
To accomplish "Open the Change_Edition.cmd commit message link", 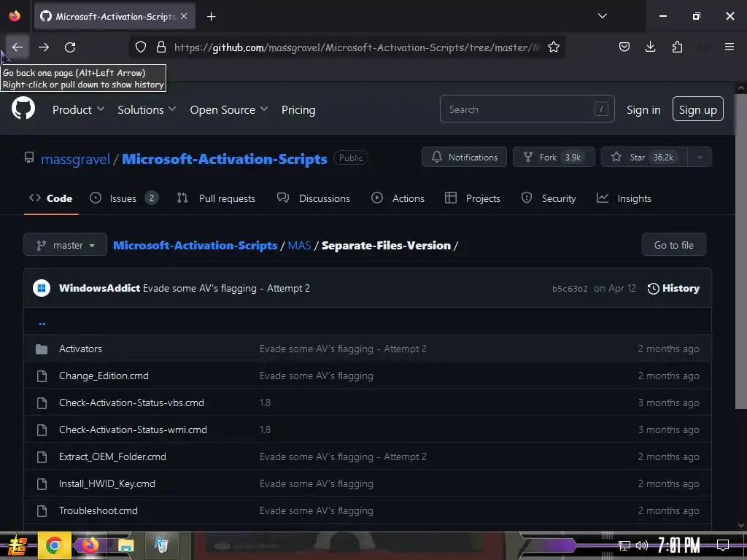I will click(x=317, y=376).
